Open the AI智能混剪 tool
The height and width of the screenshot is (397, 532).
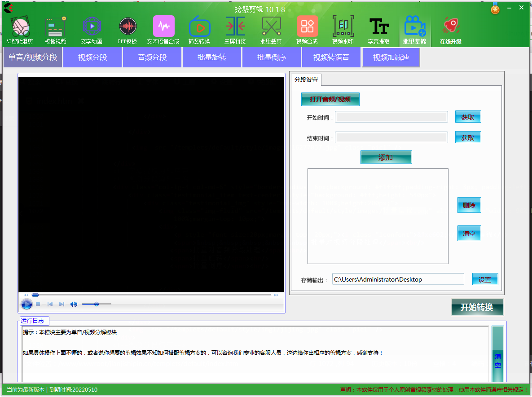tap(19, 27)
